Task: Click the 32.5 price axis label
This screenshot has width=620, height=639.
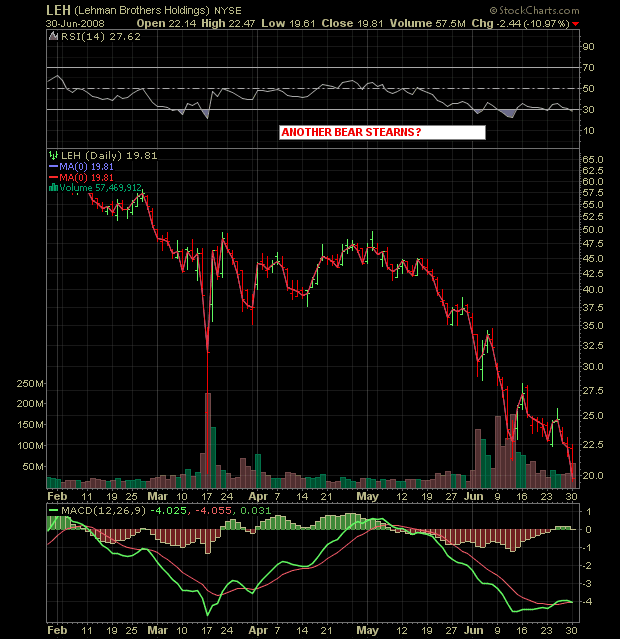Action: point(593,345)
